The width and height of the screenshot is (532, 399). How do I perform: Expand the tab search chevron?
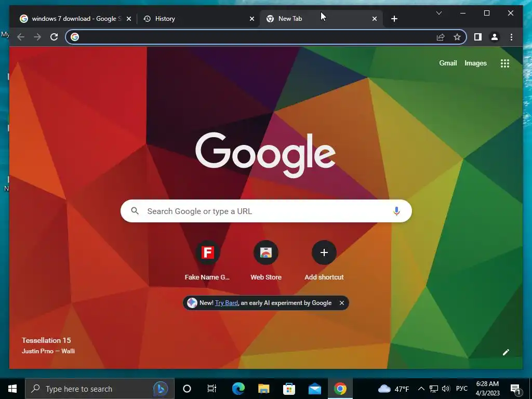pos(438,13)
